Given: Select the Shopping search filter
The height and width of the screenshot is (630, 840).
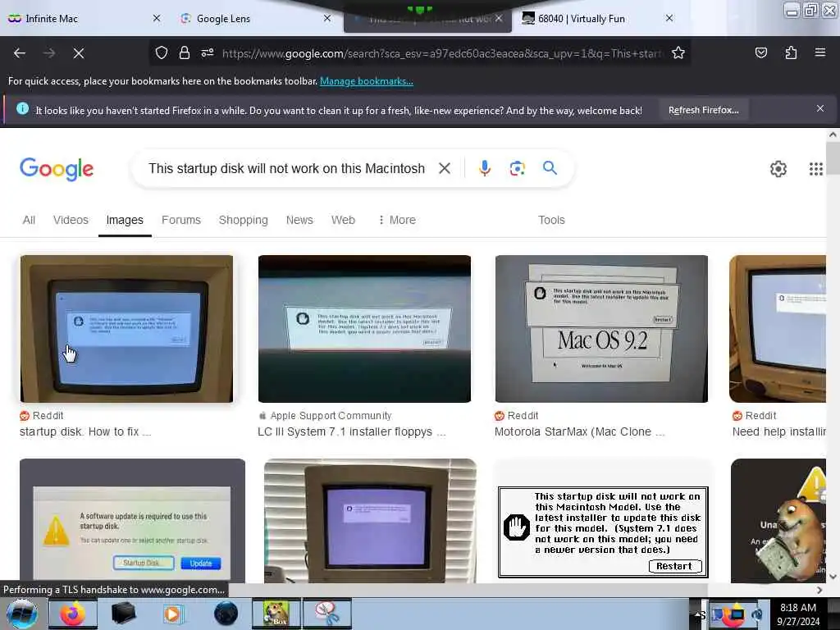Looking at the screenshot, I should point(243,220).
